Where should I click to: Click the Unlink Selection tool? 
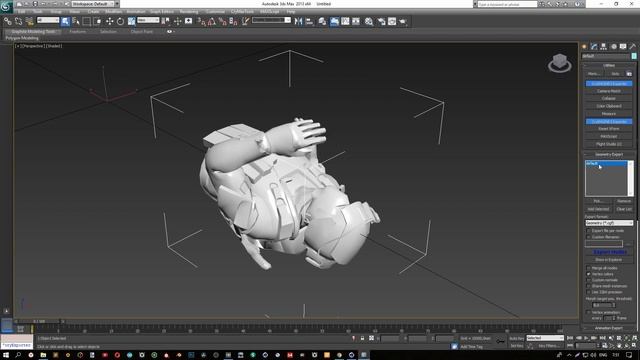point(18,21)
